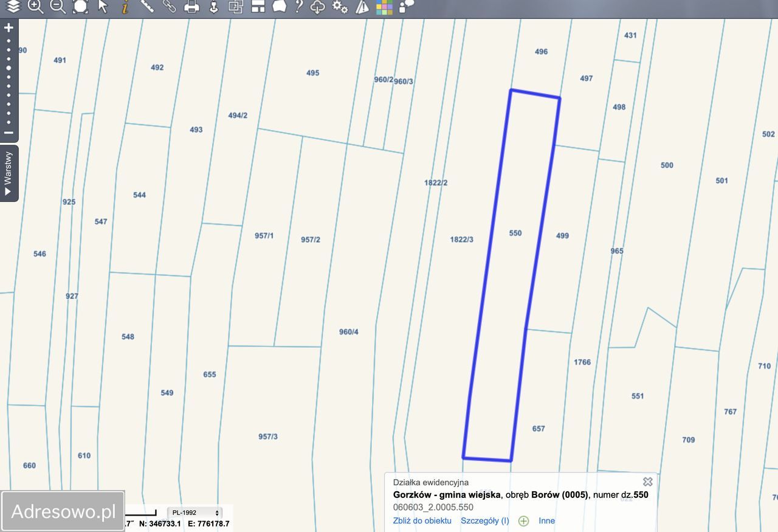Click parcel label 655
Screen dimensions: 778x532
pos(210,375)
